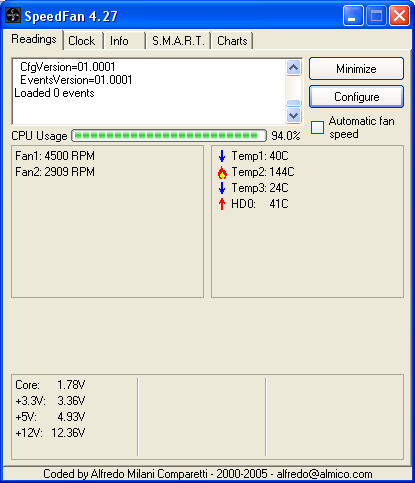Click the flame icon next to Temp2
415x483 pixels.
[x=222, y=172]
